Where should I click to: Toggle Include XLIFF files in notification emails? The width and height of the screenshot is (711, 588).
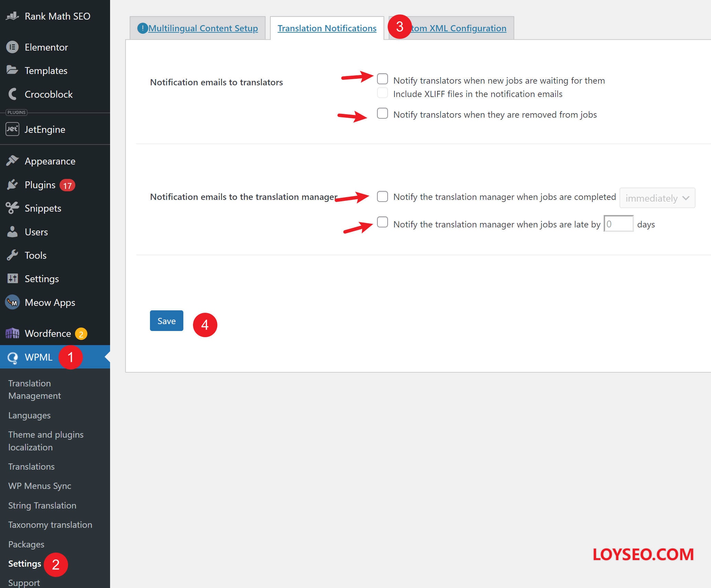(382, 93)
